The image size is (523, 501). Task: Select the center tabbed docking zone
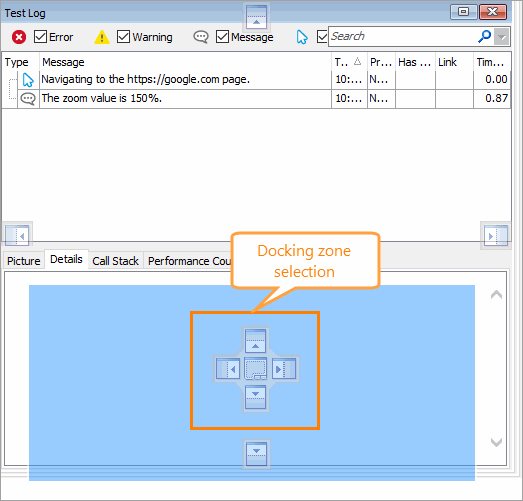pos(256,369)
